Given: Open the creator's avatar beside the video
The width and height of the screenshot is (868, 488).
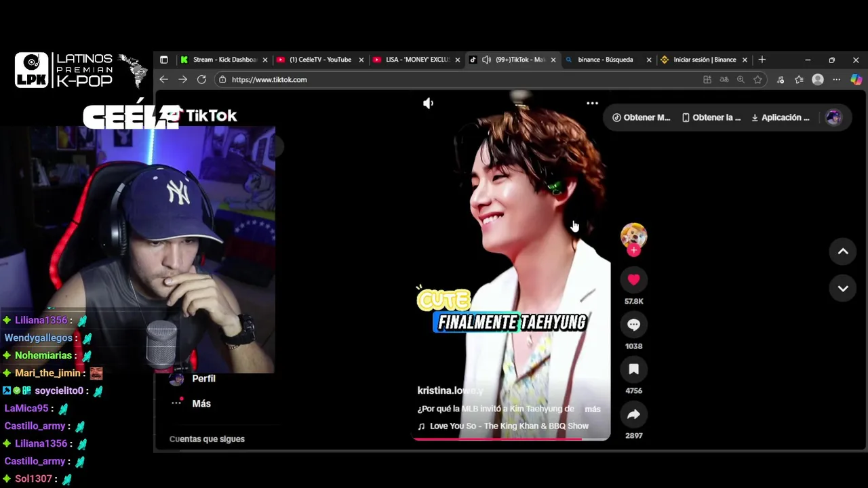Looking at the screenshot, I should pos(633,235).
